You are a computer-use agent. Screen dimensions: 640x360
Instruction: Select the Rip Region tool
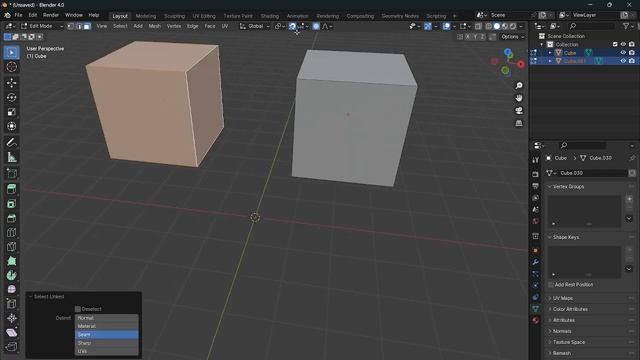[11, 347]
